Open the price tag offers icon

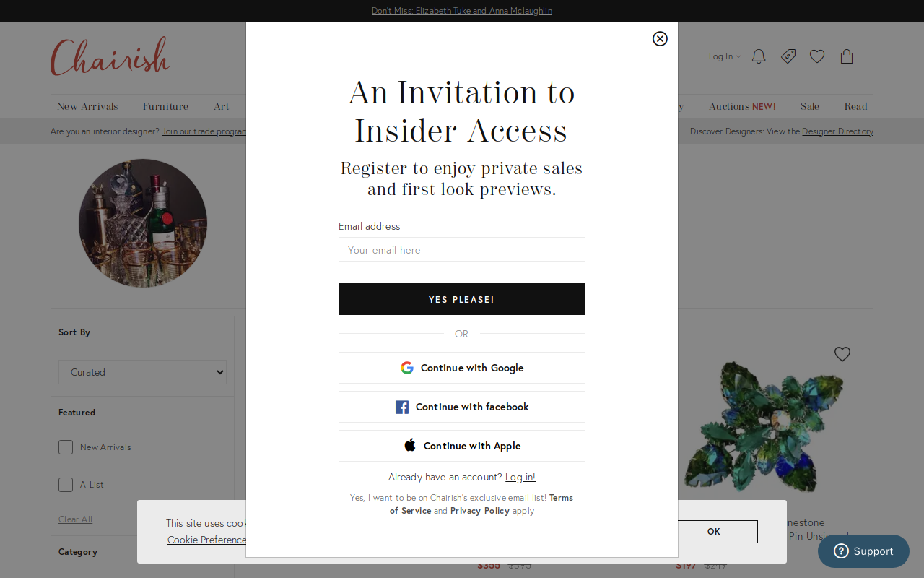[788, 56]
